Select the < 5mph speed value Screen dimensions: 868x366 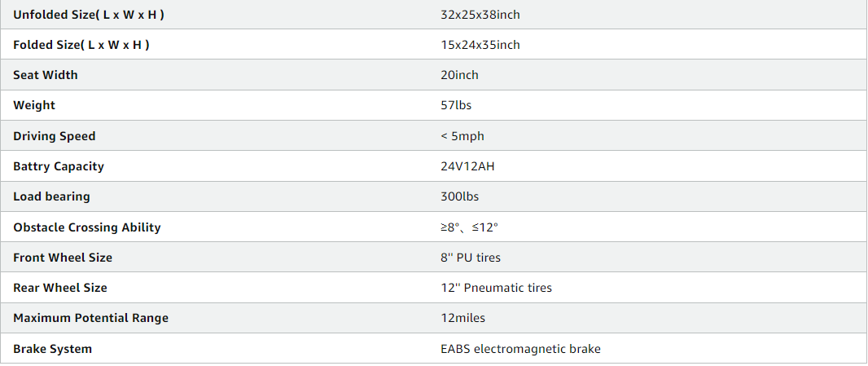pyautogui.click(x=462, y=136)
